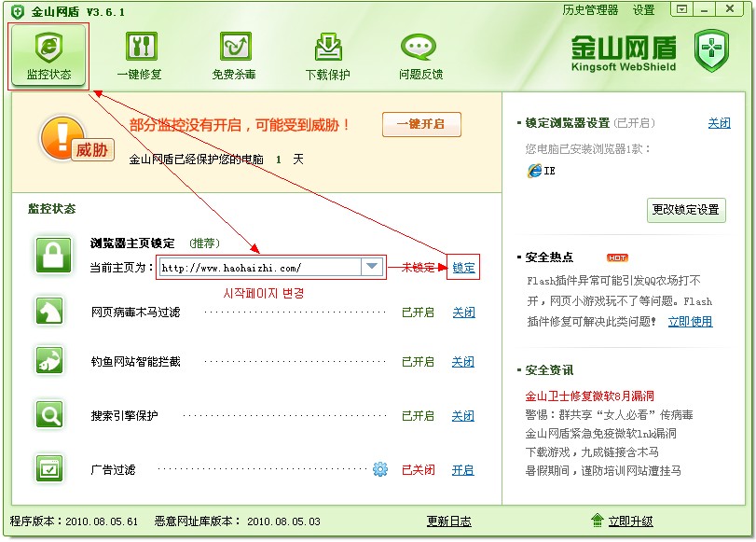This screenshot has width=756, height=542.
Task: Open 历史管理器 history manager
Action: coord(590,9)
